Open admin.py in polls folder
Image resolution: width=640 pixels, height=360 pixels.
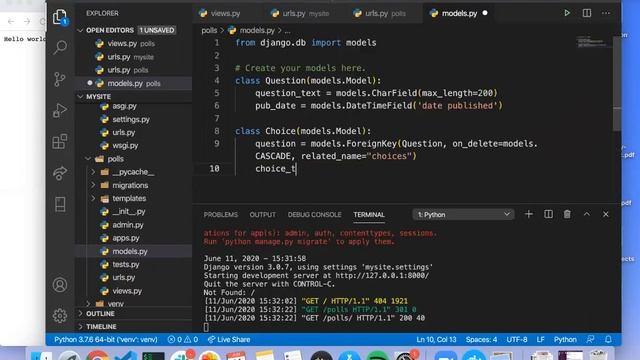(x=133, y=225)
